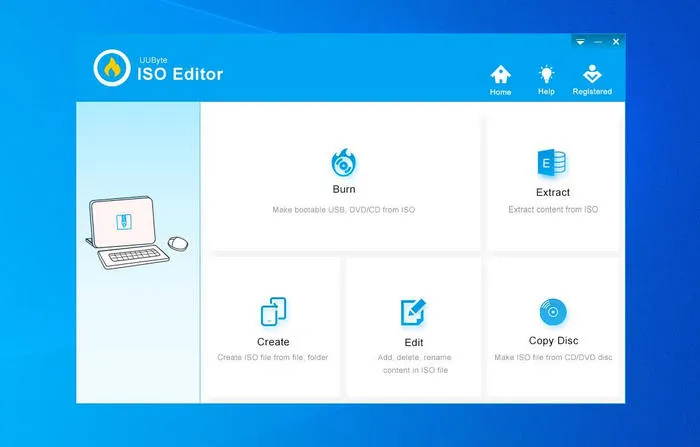The image size is (700, 447).
Task: Click the Burn disc flame icon
Action: tap(343, 162)
